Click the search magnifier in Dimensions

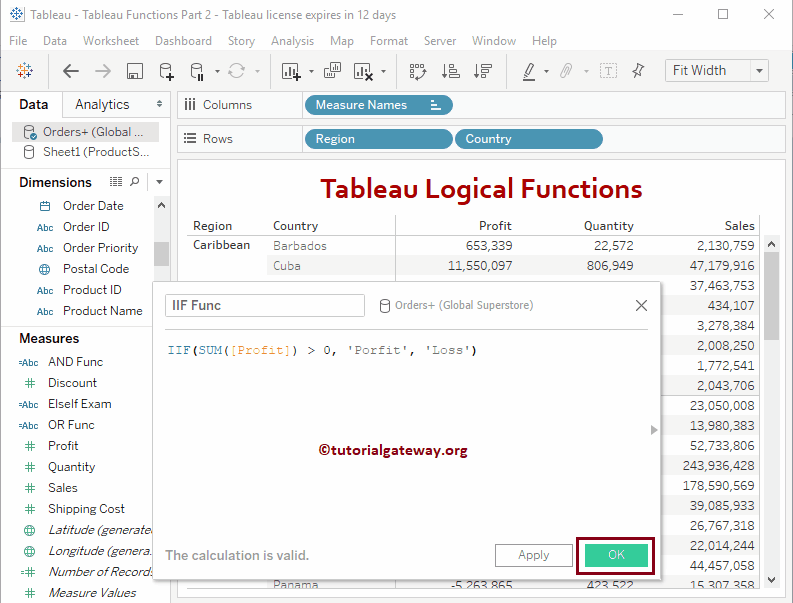[135, 181]
